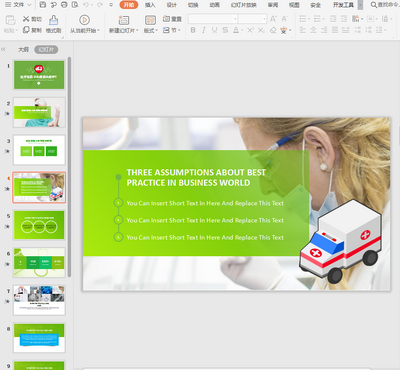This screenshot has height=370, width=400.
Task: Switch to the Review (审阅) tab
Action: (x=273, y=5)
